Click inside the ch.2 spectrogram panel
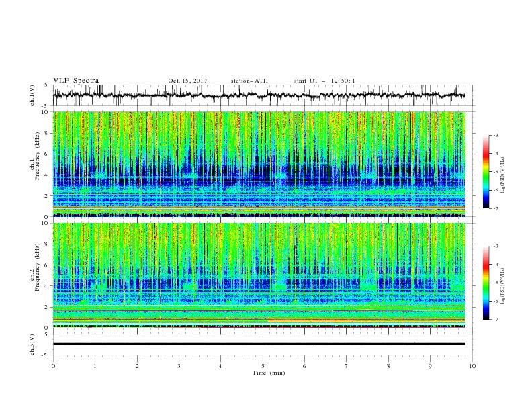Viewport: 532px width, 411px height. click(259, 275)
